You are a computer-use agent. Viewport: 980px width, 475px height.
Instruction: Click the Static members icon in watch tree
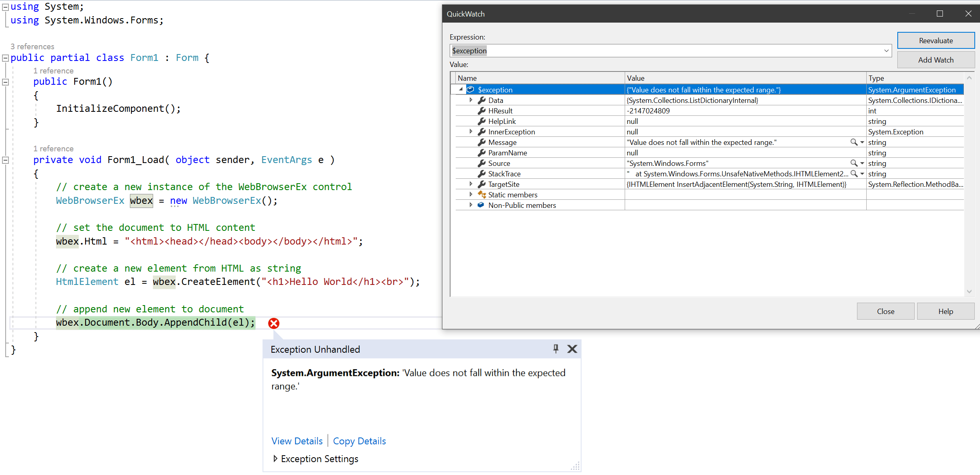[482, 195]
